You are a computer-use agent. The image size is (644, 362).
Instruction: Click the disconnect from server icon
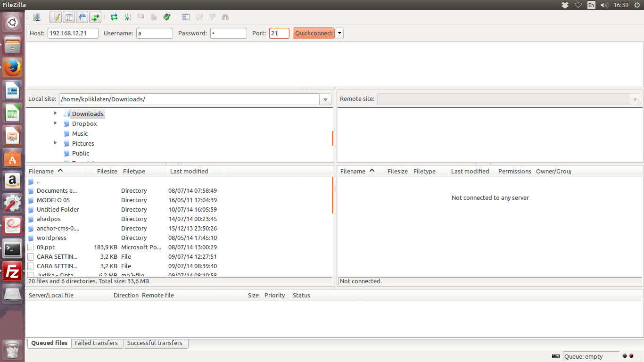tap(154, 17)
